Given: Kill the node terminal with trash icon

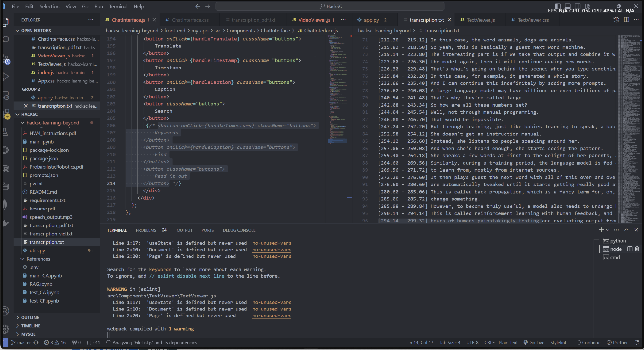Looking at the screenshot, I should click(637, 249).
